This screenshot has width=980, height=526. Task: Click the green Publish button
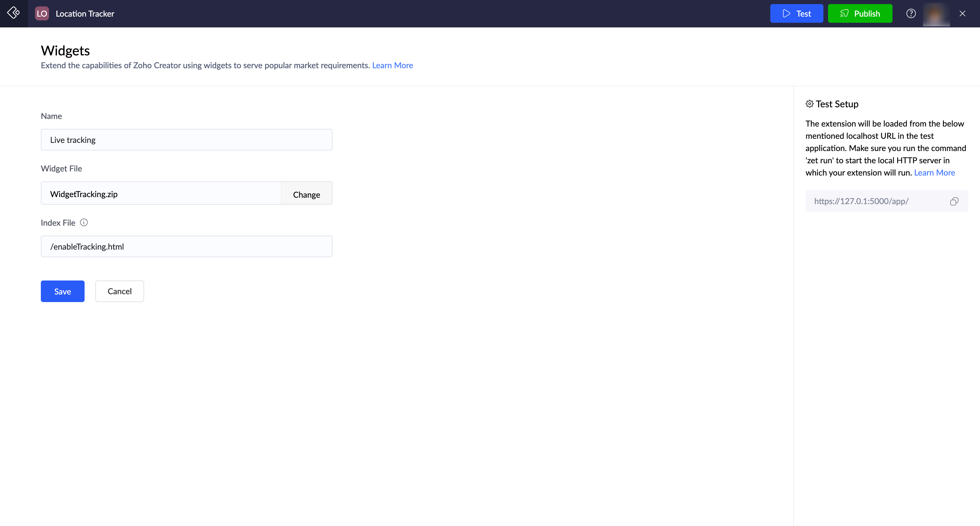pyautogui.click(x=860, y=14)
